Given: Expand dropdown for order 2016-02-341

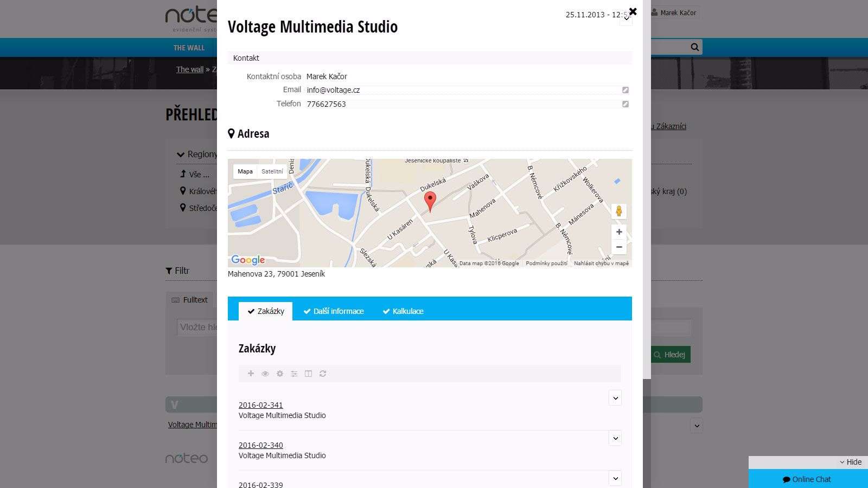Looking at the screenshot, I should pyautogui.click(x=615, y=398).
